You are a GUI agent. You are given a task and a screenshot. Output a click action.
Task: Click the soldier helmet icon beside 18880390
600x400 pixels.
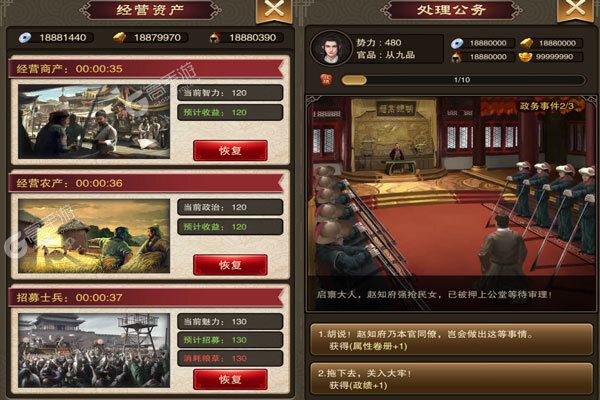click(214, 38)
